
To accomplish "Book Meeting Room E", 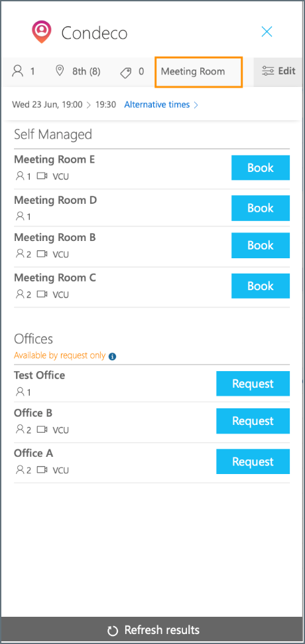I will tap(261, 167).
